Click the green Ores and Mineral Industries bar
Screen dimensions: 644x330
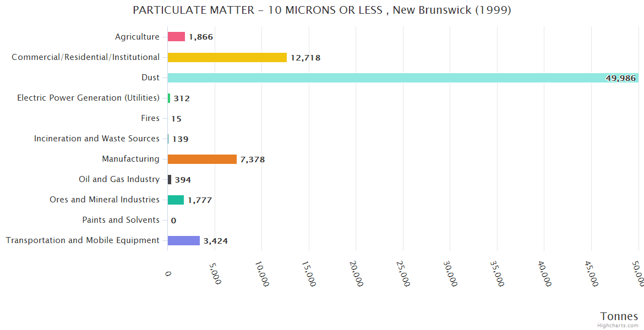tap(176, 200)
